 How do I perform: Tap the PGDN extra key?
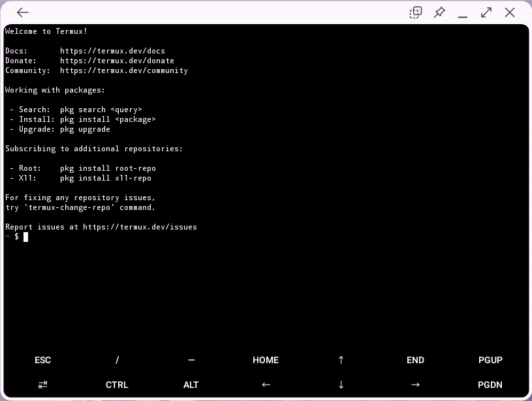(x=490, y=385)
